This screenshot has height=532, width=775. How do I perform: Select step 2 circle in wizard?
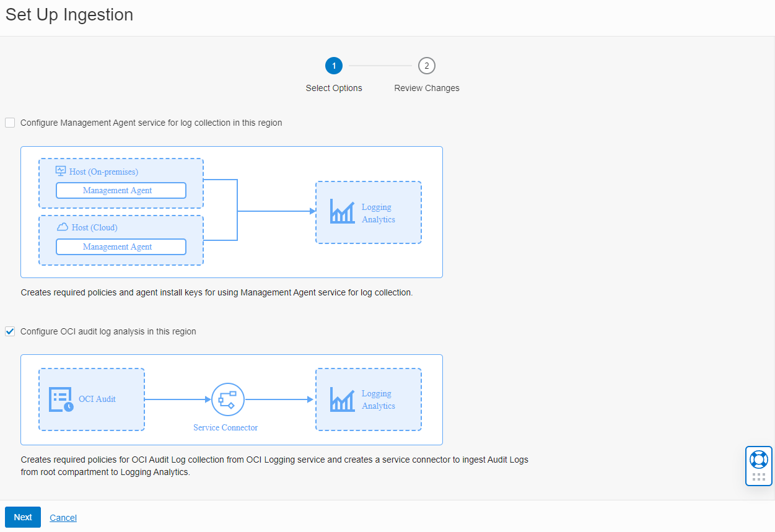pyautogui.click(x=427, y=66)
